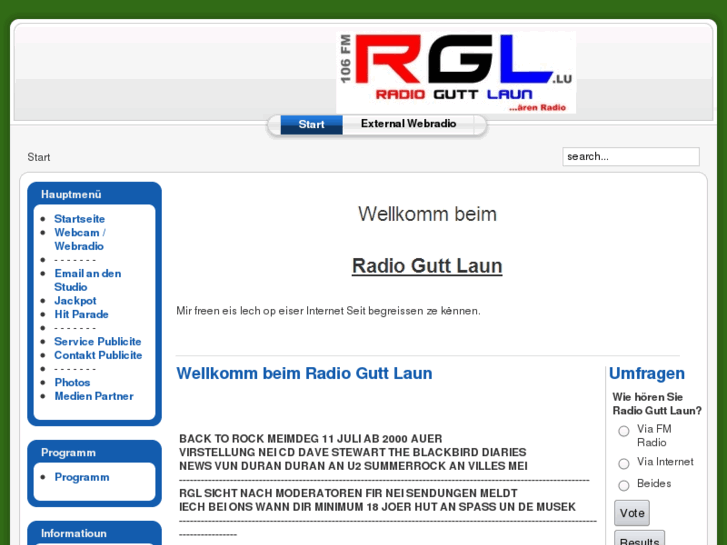Click the 'NEWS VUN DURAN DURAN' line
This screenshot has height=545, width=727.
(353, 466)
